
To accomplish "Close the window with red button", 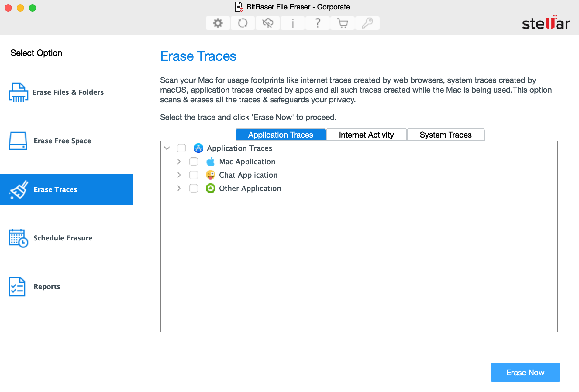I will tap(8, 8).
